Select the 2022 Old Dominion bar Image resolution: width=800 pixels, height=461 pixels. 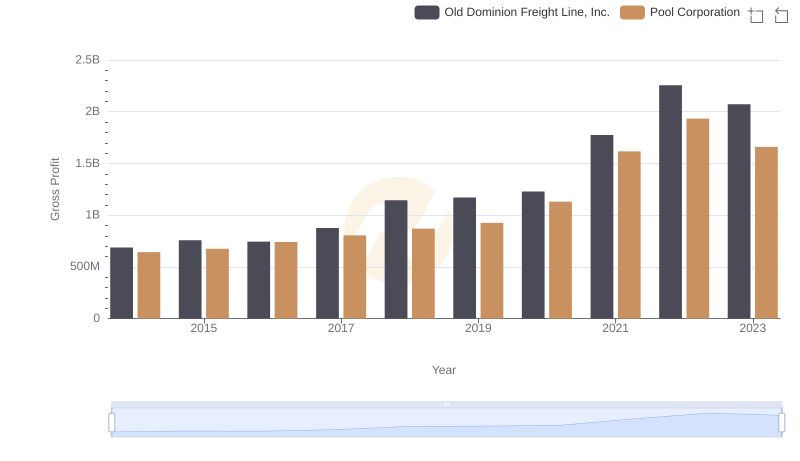click(670, 202)
